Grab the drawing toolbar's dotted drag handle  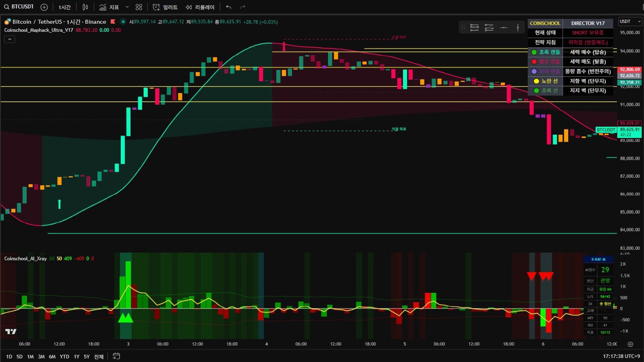click(x=463, y=27)
